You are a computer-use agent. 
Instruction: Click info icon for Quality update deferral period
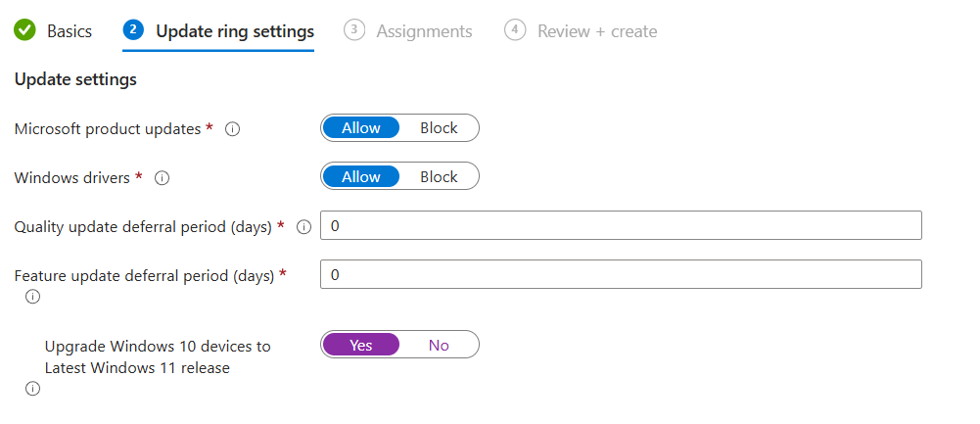(x=303, y=227)
